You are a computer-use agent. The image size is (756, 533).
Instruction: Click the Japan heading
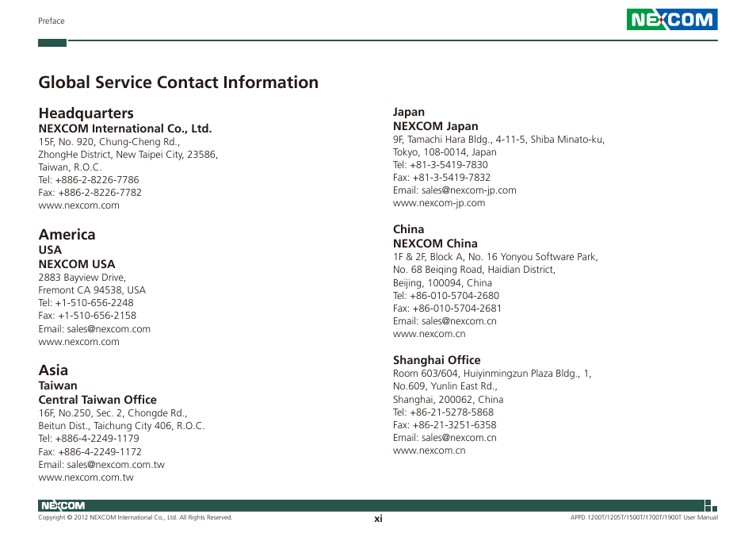409,112
